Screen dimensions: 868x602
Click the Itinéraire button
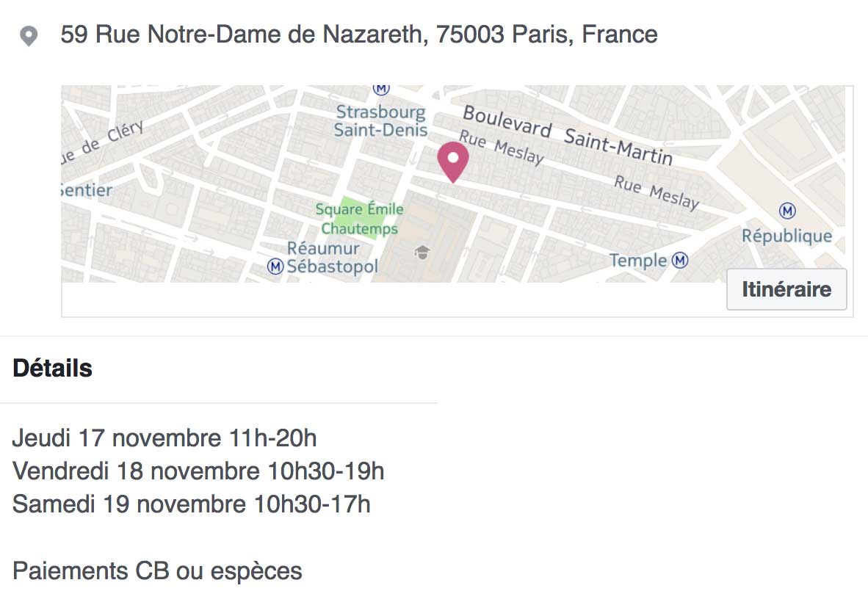click(786, 289)
